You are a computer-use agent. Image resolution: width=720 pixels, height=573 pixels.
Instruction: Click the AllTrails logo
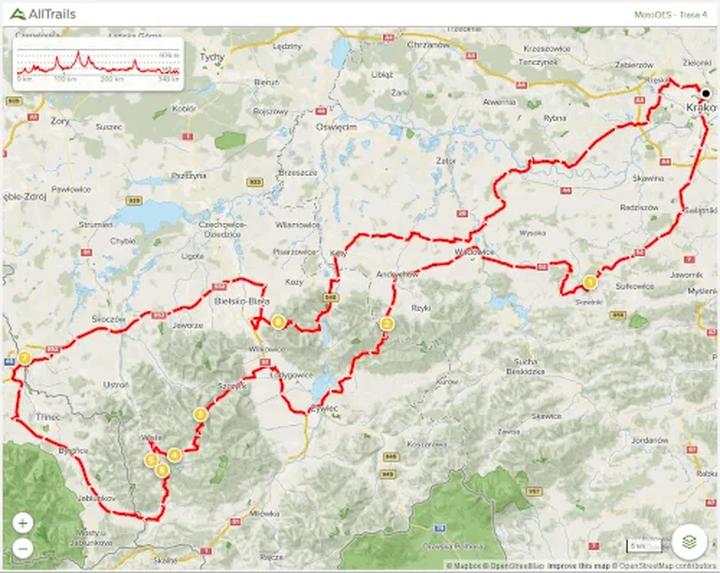pos(43,14)
